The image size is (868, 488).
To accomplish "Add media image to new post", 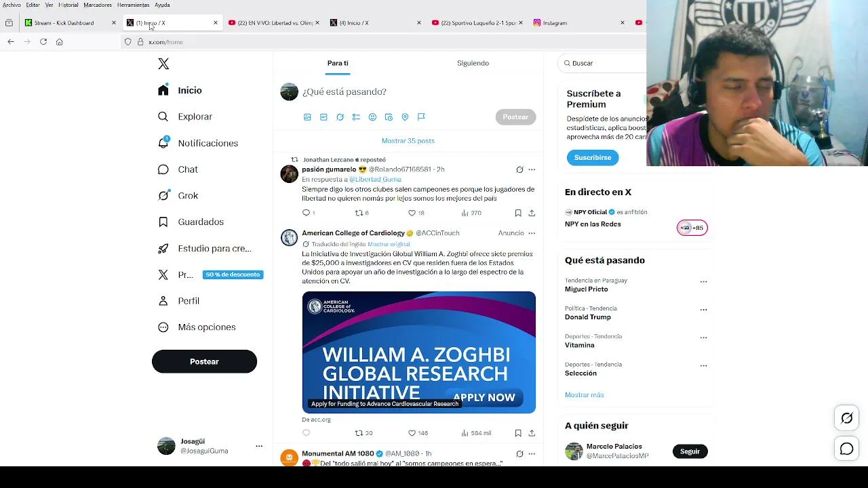I will 307,117.
